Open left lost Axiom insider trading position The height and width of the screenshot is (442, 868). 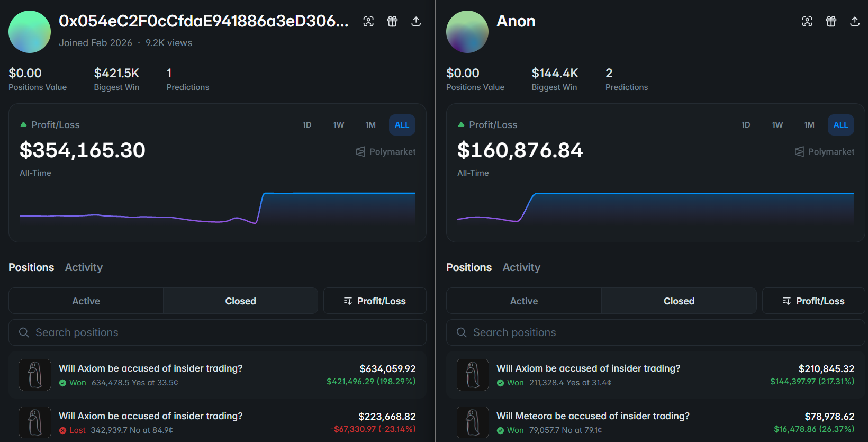pyautogui.click(x=150, y=416)
